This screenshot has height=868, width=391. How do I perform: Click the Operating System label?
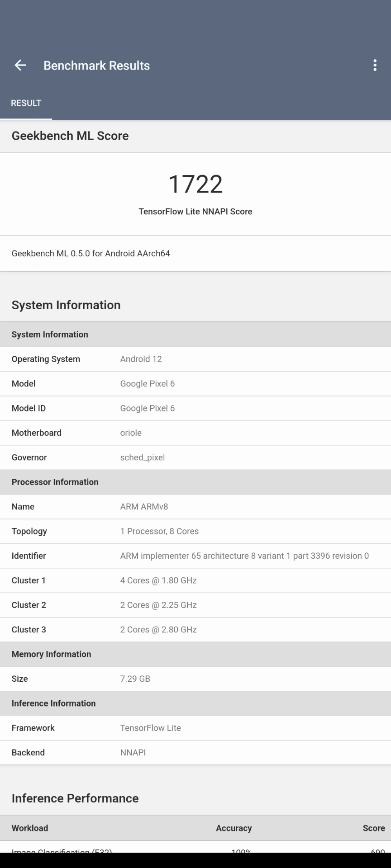pyautogui.click(x=46, y=359)
